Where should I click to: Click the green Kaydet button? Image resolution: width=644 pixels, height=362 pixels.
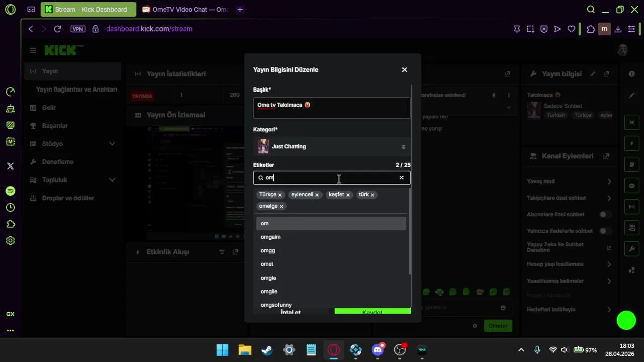(x=372, y=312)
